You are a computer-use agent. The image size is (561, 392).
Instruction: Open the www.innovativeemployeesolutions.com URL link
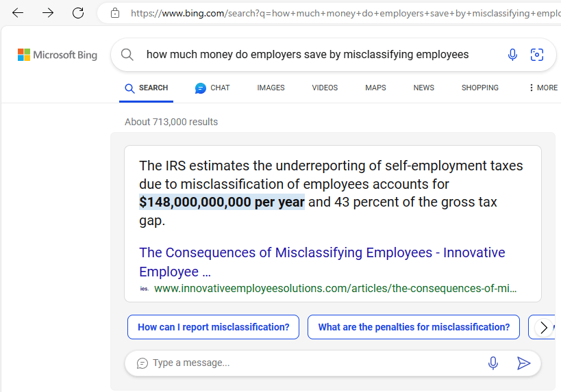coord(335,289)
